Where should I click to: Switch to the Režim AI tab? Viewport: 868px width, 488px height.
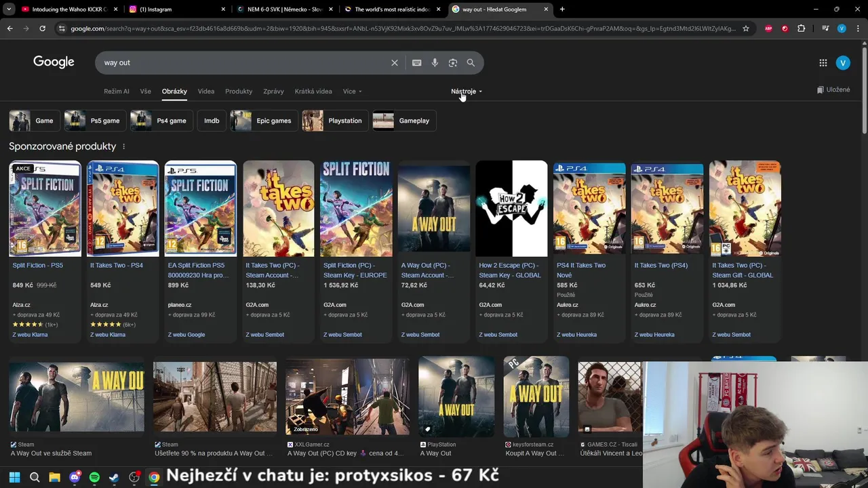pos(117,91)
